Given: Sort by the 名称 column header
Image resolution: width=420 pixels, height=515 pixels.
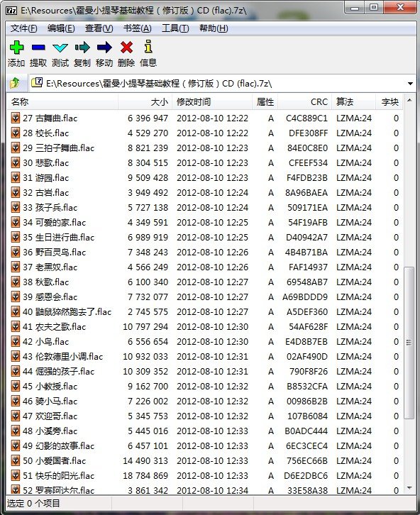Looking at the screenshot, I should click(x=62, y=102).
